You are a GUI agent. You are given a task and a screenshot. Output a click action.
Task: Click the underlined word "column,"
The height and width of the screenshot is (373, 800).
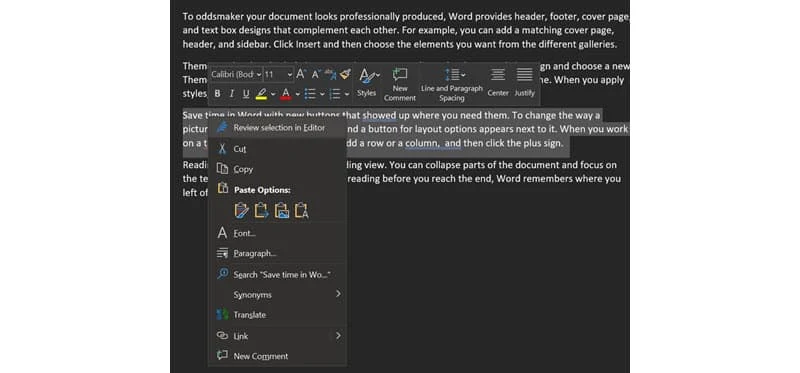423,143
